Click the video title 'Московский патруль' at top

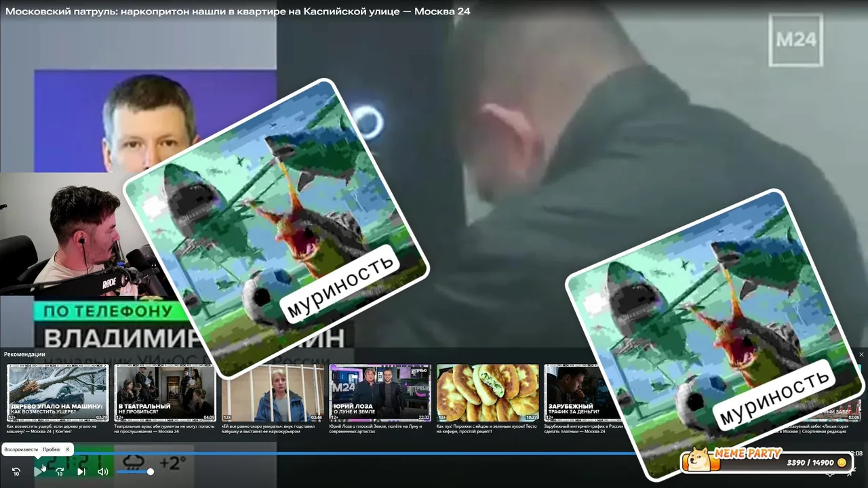[x=237, y=12]
